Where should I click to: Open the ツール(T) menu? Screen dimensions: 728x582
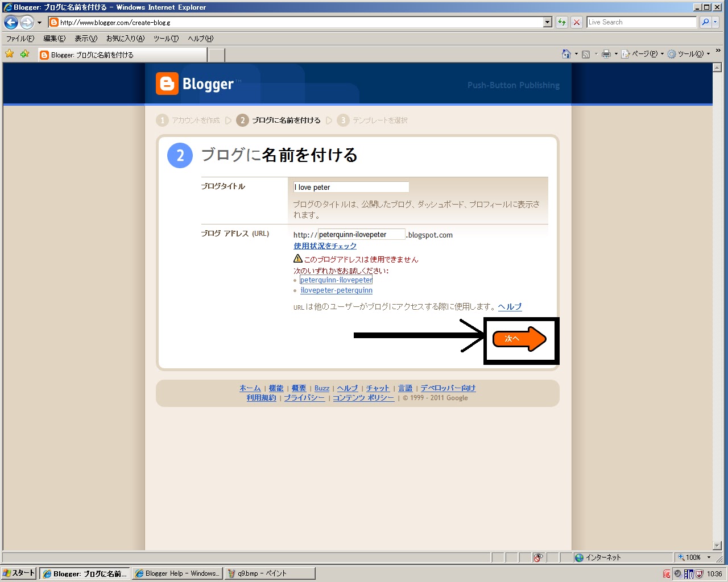click(166, 39)
